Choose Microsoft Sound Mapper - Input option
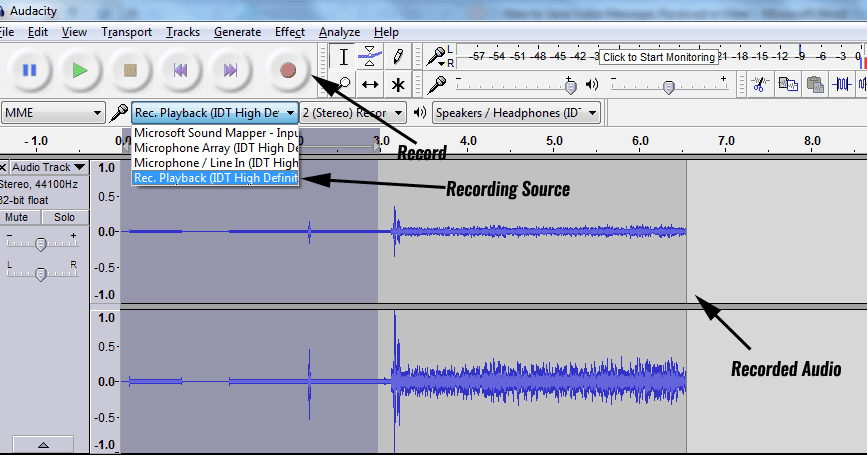This screenshot has width=867, height=455. pyautogui.click(x=216, y=133)
